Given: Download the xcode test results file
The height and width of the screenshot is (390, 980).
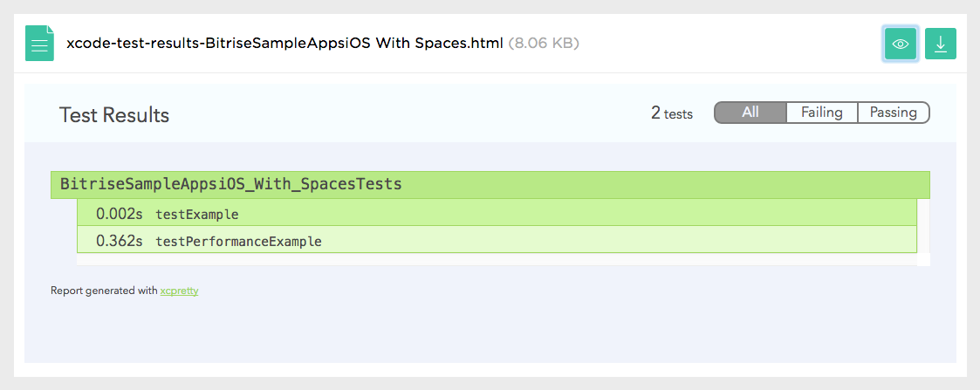Looking at the screenshot, I should (x=940, y=44).
